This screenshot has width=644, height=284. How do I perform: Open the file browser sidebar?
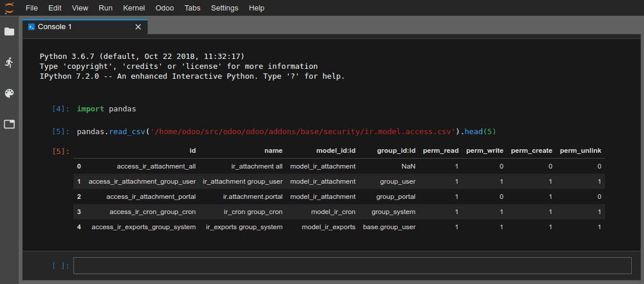(x=9, y=31)
